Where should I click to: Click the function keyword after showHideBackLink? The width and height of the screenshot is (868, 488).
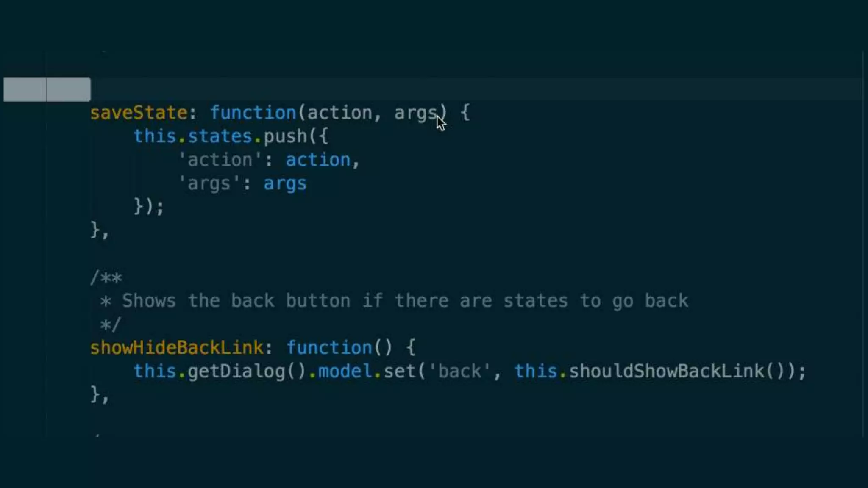tap(329, 348)
